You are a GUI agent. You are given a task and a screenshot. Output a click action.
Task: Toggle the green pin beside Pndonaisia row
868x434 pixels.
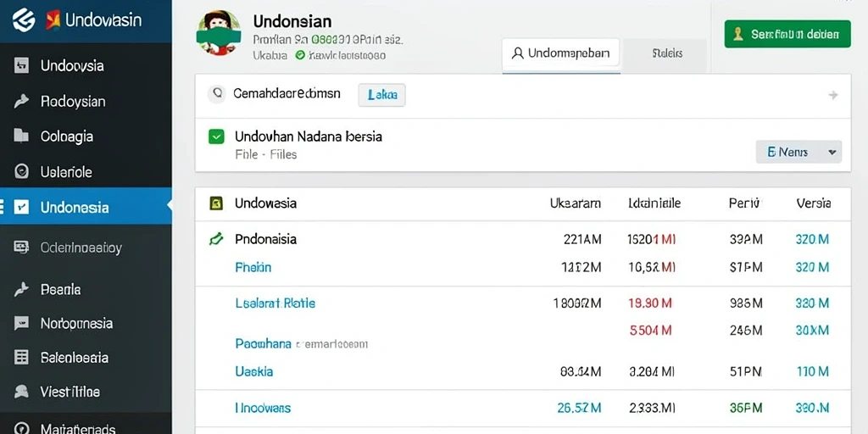click(x=215, y=239)
